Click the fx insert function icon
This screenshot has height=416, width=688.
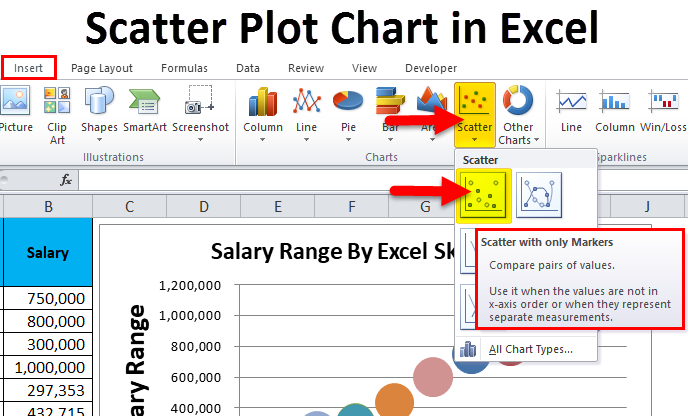tap(66, 180)
